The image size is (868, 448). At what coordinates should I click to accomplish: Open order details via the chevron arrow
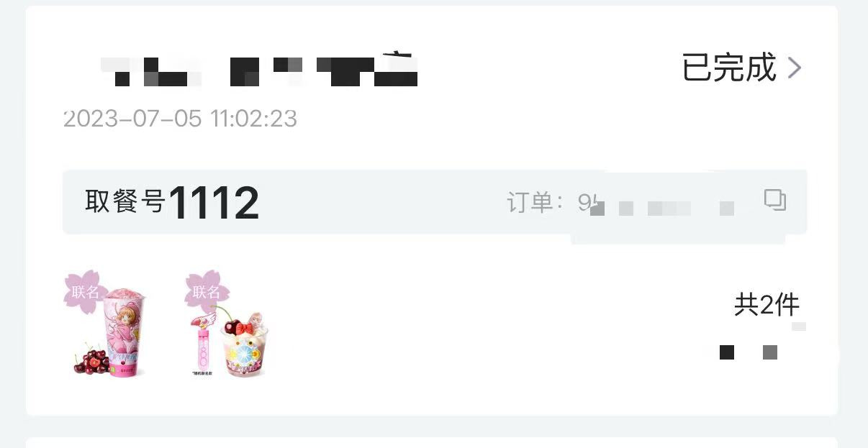(794, 68)
